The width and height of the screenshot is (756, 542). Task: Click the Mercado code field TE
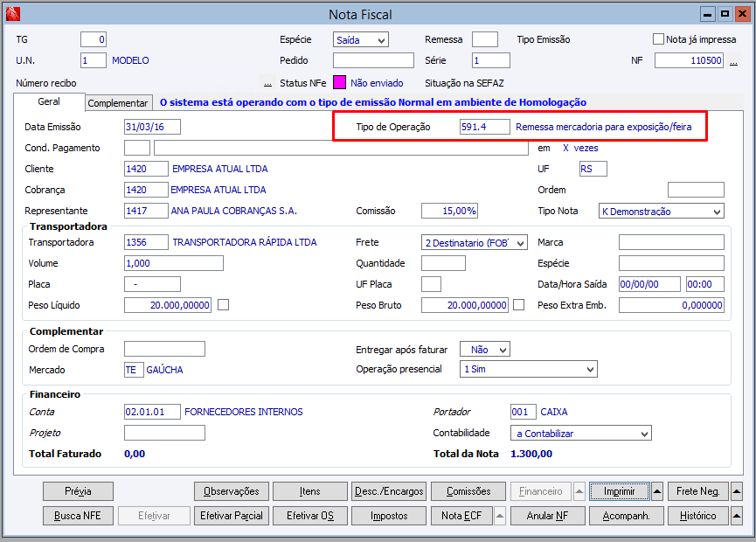pyautogui.click(x=134, y=370)
